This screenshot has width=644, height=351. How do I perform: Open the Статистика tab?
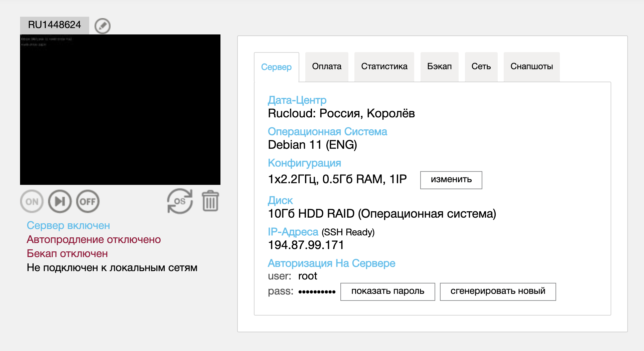(384, 67)
